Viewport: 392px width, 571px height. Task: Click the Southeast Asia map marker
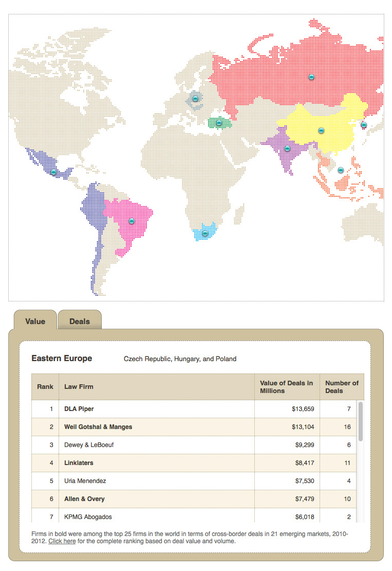[340, 170]
